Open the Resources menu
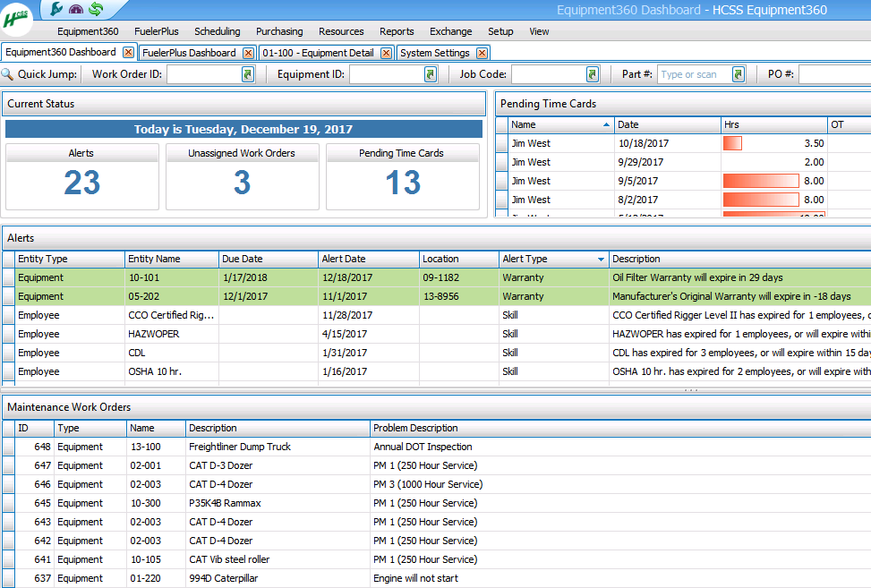871x588 pixels. point(341,31)
